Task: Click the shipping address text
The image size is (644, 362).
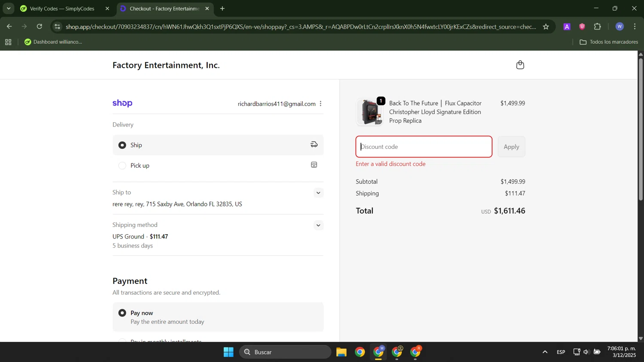Action: tap(177, 204)
